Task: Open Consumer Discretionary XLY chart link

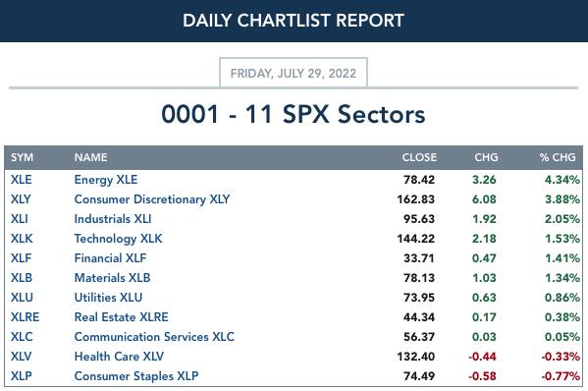Action: click(152, 198)
